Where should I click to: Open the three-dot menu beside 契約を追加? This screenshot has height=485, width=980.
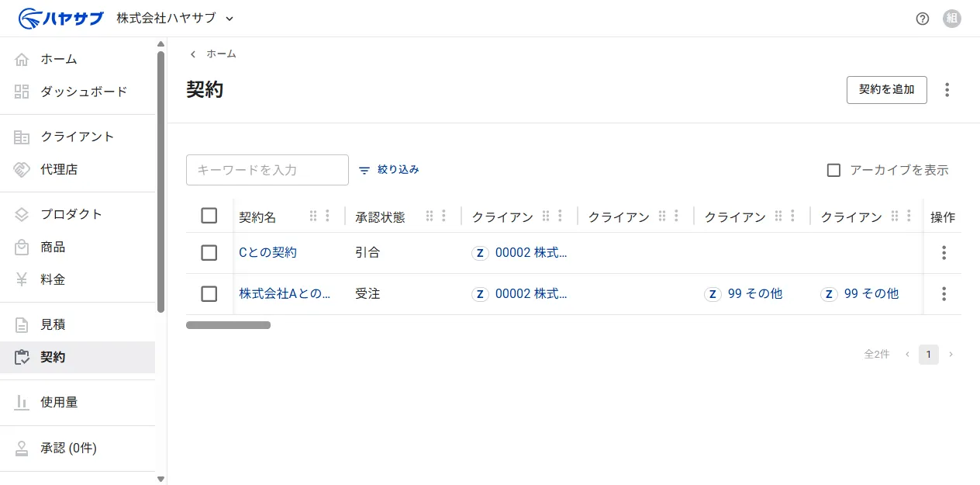947,90
